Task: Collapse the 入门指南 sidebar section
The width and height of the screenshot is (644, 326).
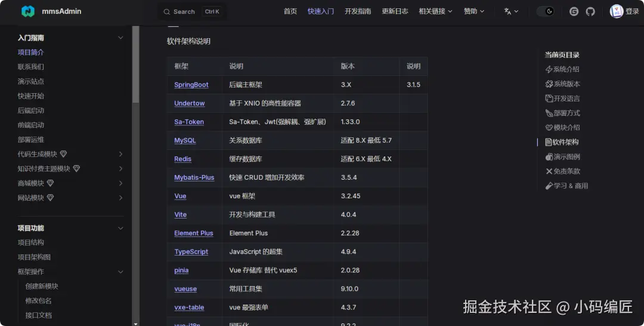Action: click(x=120, y=38)
